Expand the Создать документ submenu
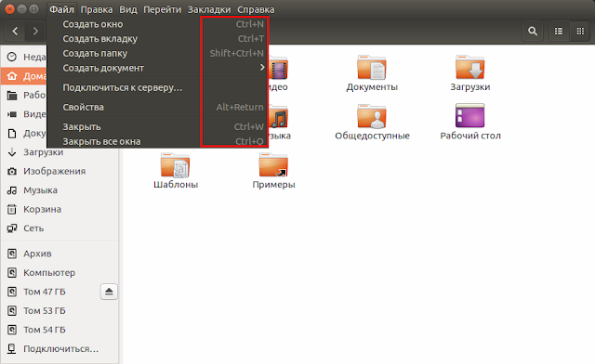The height and width of the screenshot is (364, 595). click(x=157, y=68)
